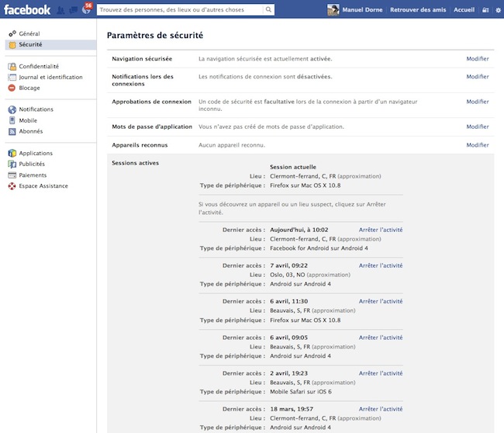Open privacy shortcuts lock icon
Viewport: 504px width, 433px height.
485,10
